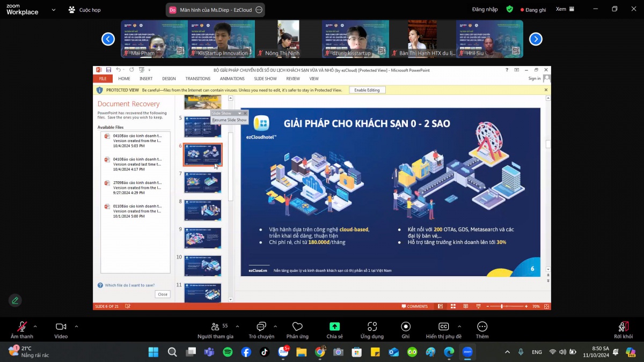This screenshot has height=362, width=644.
Task: Click Đăng nhập sign-in link
Action: pyautogui.click(x=485, y=9)
